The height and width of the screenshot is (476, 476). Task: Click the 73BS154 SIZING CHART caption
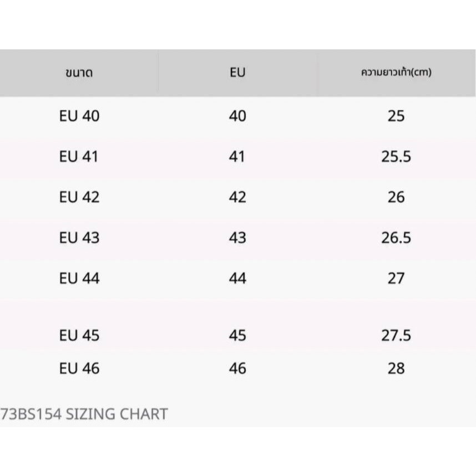[x=84, y=414]
